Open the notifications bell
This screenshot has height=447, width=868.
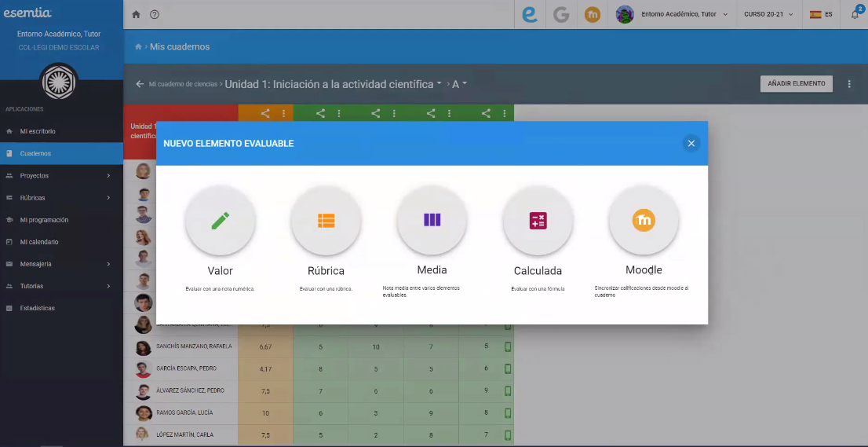click(855, 14)
